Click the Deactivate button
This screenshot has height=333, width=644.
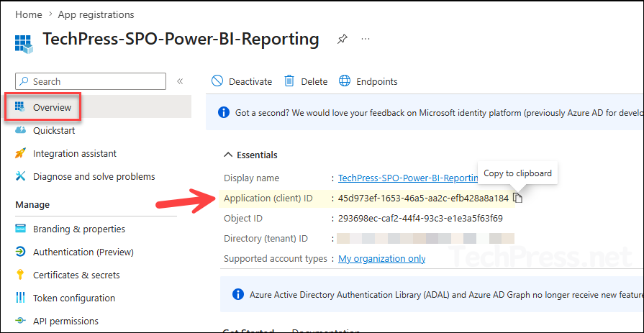point(242,81)
